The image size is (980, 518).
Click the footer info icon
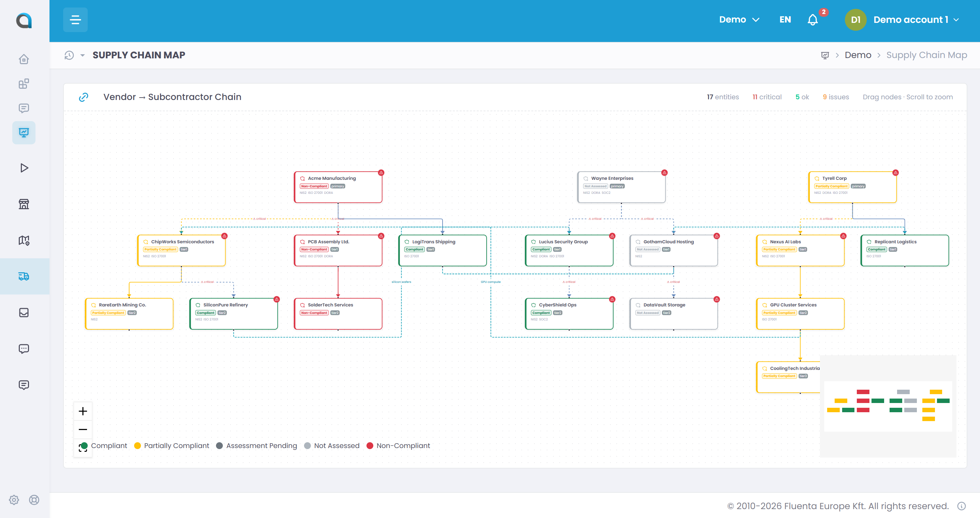point(961,506)
